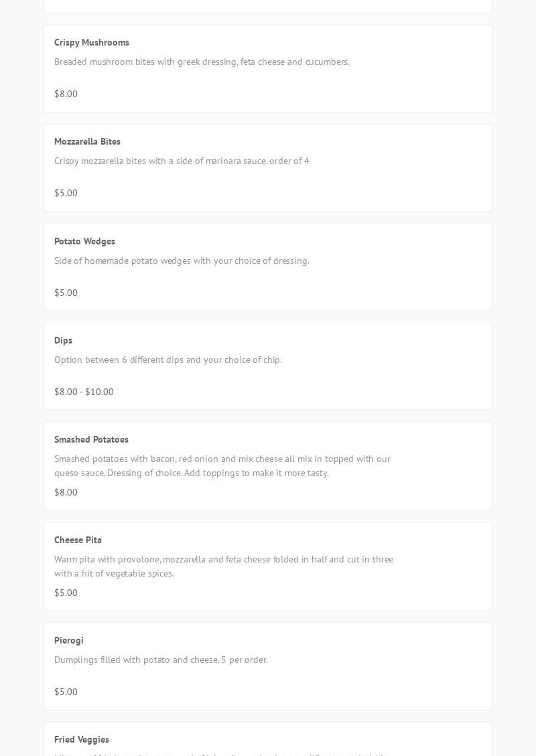Click the Breaded mushroom bites description text

tap(202, 62)
